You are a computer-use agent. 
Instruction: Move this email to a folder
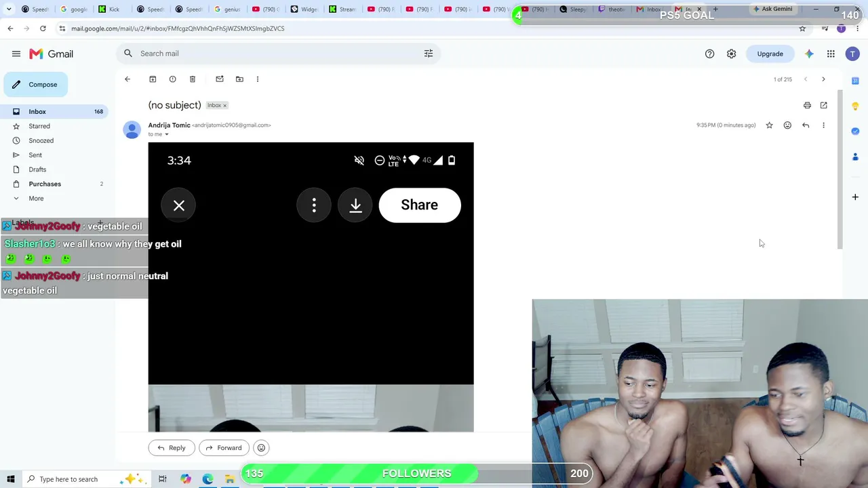point(239,79)
